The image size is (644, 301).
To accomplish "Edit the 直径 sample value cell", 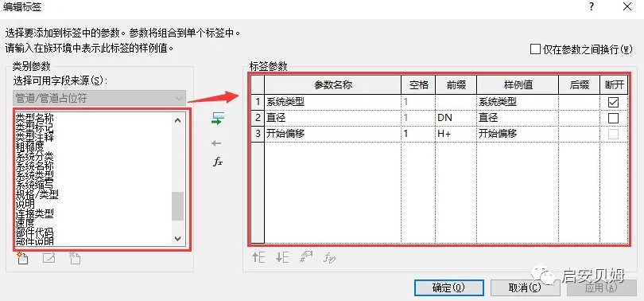I will 518,118.
